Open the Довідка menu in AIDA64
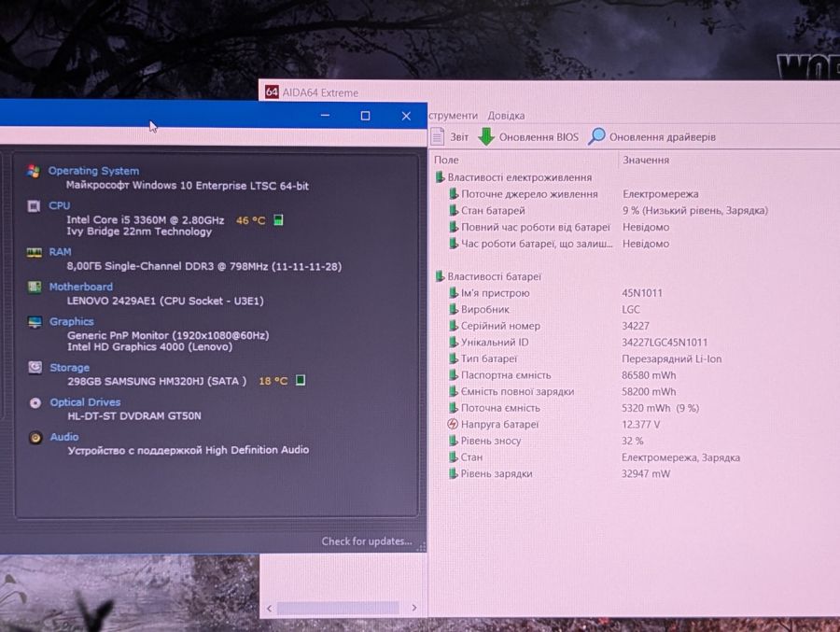This screenshot has height=632, width=840. coord(506,116)
